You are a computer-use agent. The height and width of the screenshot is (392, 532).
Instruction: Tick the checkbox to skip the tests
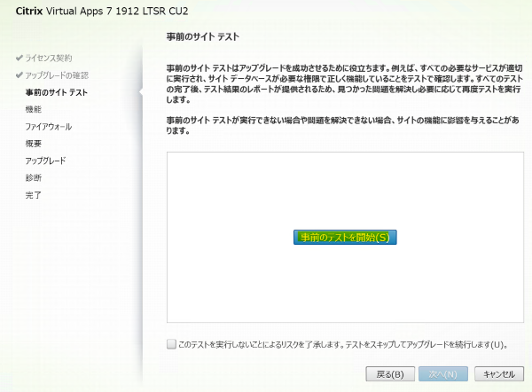(x=171, y=344)
